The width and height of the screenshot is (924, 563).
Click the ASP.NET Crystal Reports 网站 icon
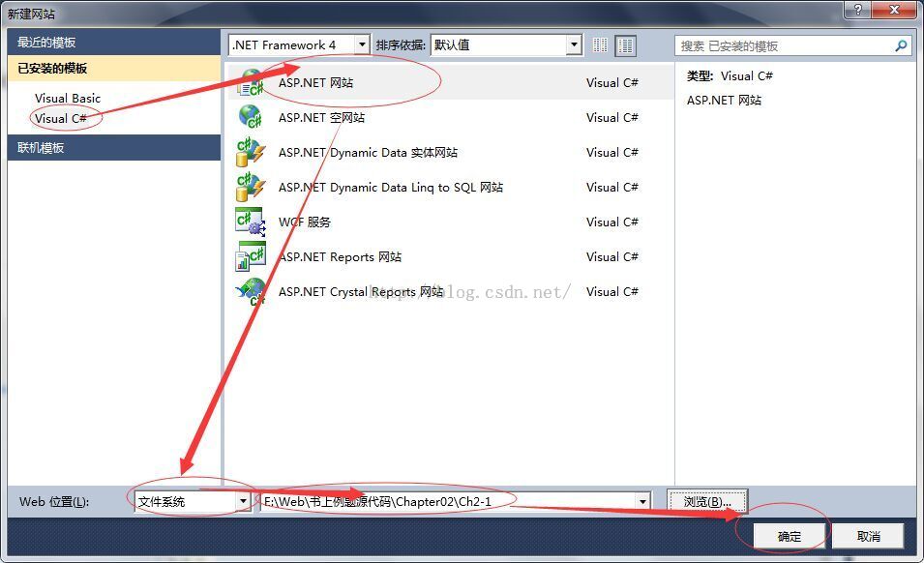click(x=251, y=291)
